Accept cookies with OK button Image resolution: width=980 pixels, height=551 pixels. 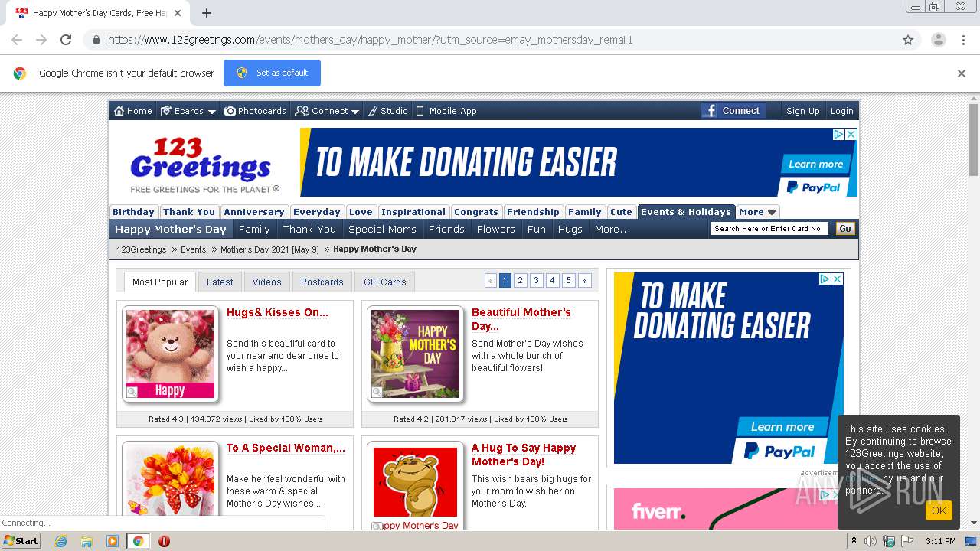coord(939,510)
